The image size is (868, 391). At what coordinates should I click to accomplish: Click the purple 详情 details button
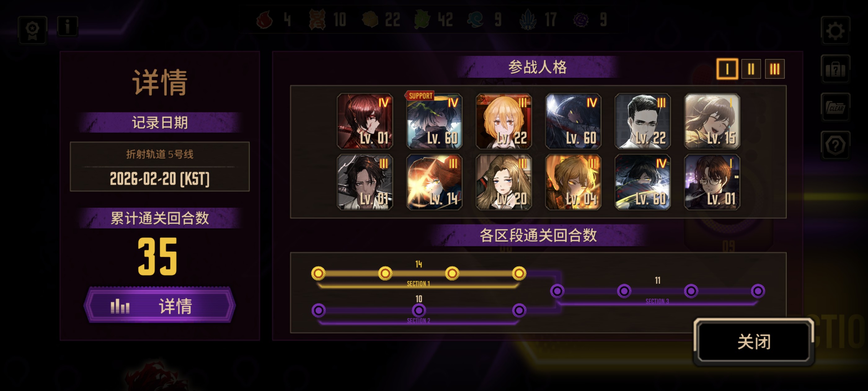tap(160, 305)
